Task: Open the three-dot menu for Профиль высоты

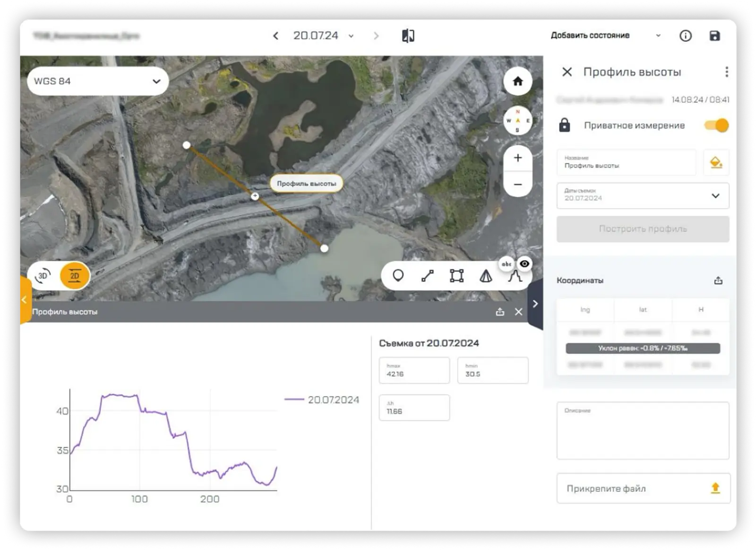Action: (x=726, y=72)
